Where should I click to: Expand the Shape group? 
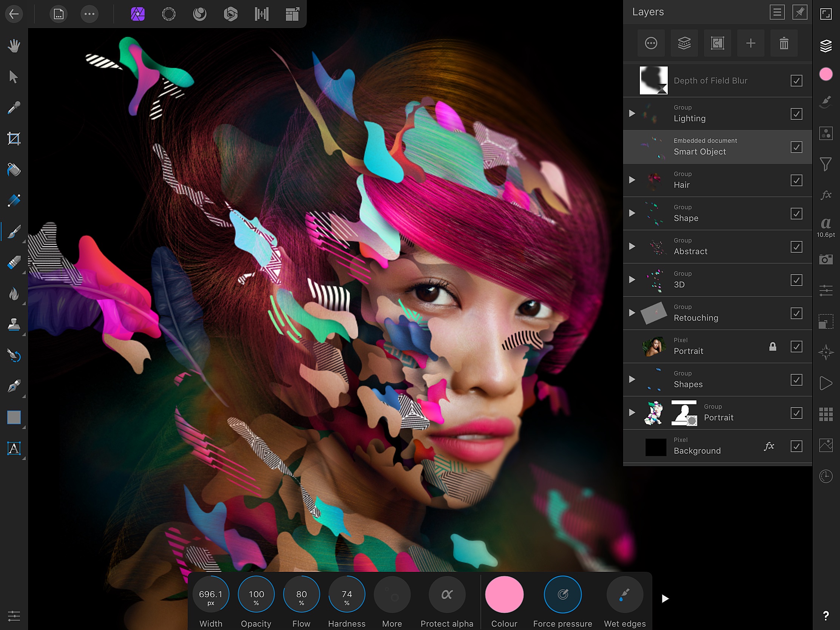(x=632, y=213)
